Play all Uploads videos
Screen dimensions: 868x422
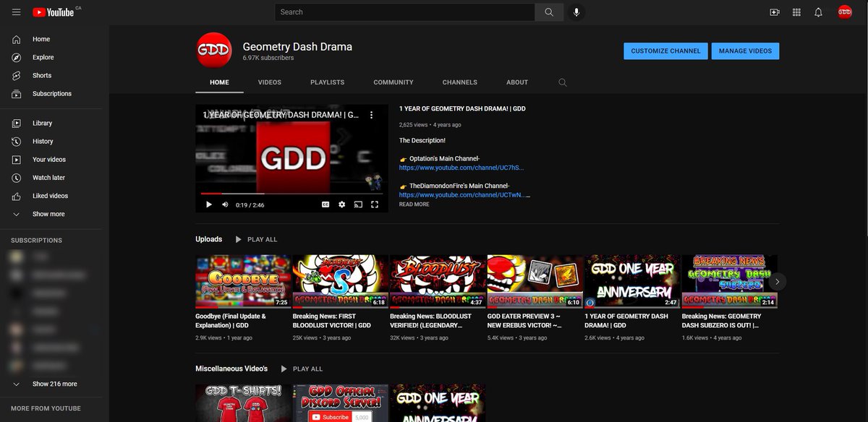[256, 239]
